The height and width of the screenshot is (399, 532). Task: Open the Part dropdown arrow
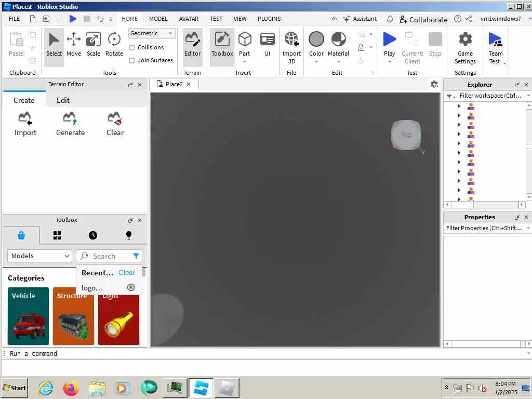tap(245, 62)
